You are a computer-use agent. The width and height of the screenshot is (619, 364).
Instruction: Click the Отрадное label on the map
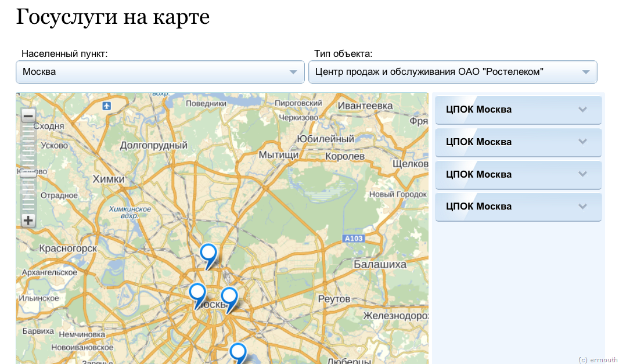pos(59,196)
